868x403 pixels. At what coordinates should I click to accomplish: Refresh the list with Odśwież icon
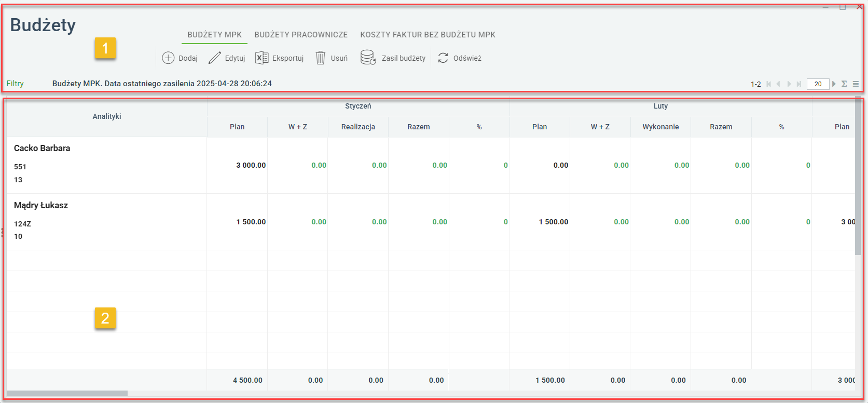[443, 58]
